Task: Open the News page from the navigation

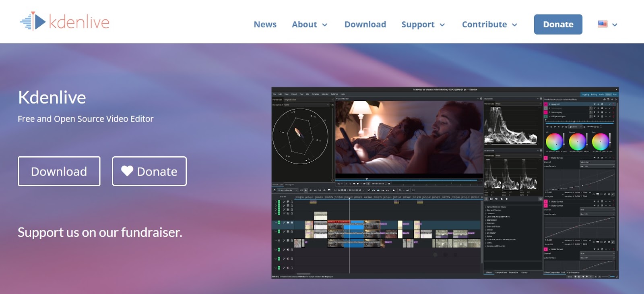Action: click(x=265, y=25)
